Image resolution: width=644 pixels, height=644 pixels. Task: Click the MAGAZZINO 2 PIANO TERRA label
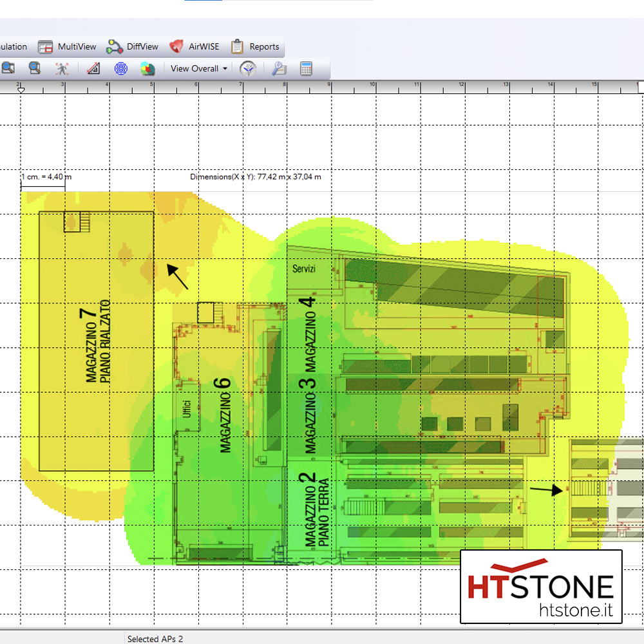click(314, 510)
